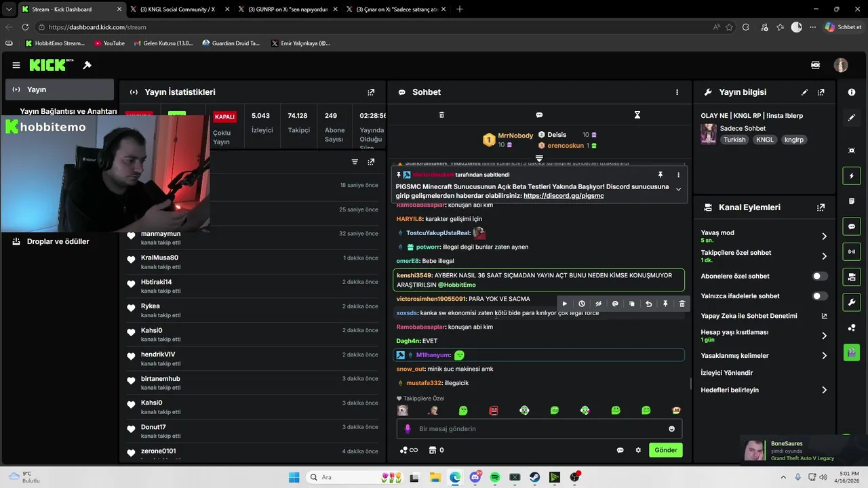Click the hammer moderation icon beside Kick logo

pos(87,65)
